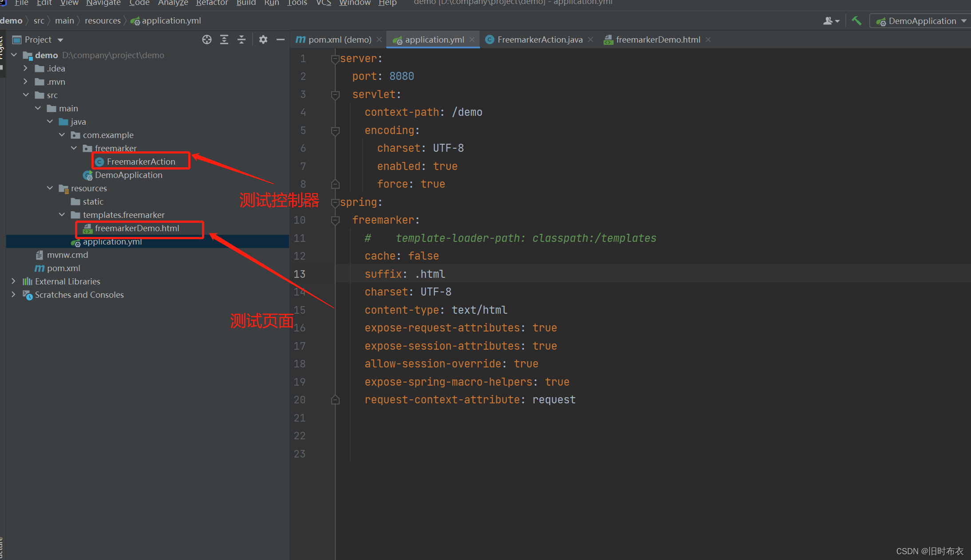This screenshot has height=560, width=971.
Task: Open the Refactor menu
Action: point(212,3)
